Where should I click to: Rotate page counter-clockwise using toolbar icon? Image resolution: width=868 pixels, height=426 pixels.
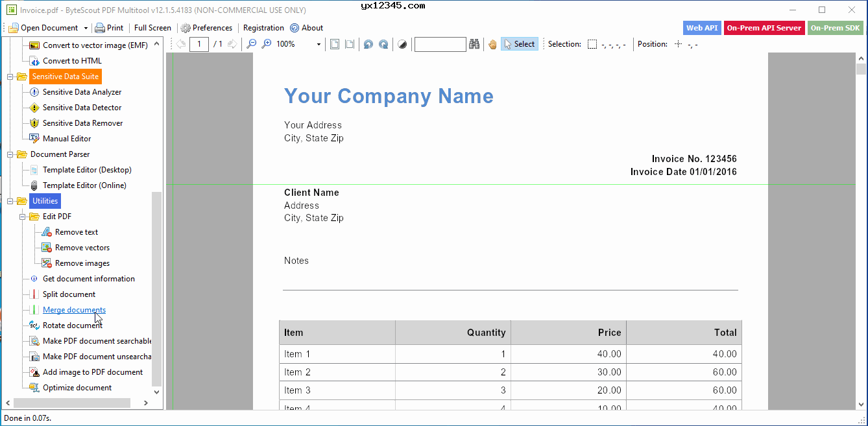click(368, 44)
